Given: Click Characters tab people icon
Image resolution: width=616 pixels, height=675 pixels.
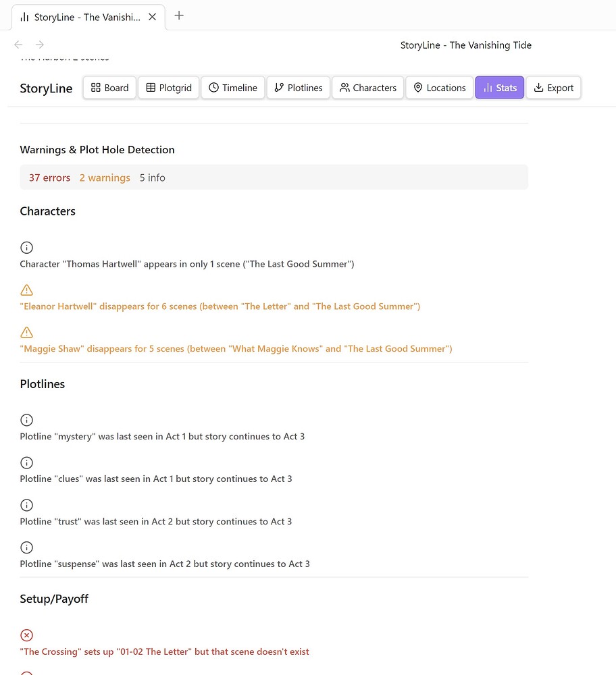Looking at the screenshot, I should point(344,87).
